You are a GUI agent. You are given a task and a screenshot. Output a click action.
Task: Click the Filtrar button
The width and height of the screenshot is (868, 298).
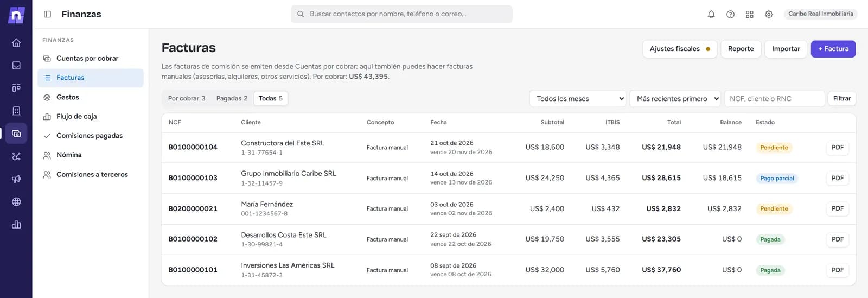[x=841, y=99]
